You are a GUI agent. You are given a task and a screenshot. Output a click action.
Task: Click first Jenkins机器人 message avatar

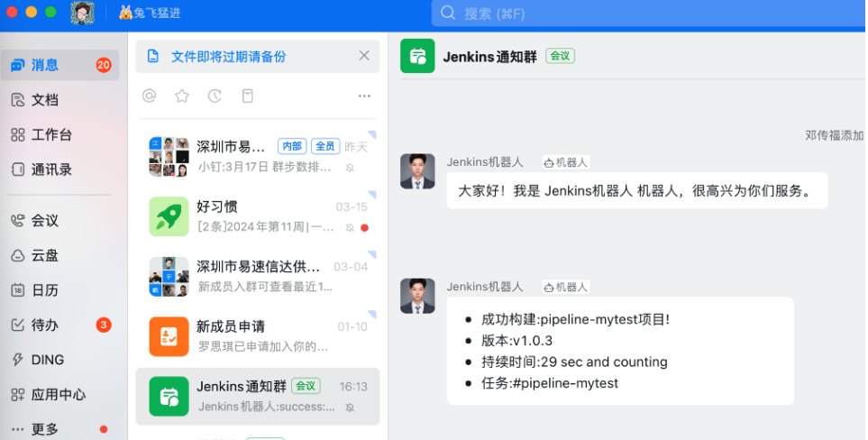(417, 171)
